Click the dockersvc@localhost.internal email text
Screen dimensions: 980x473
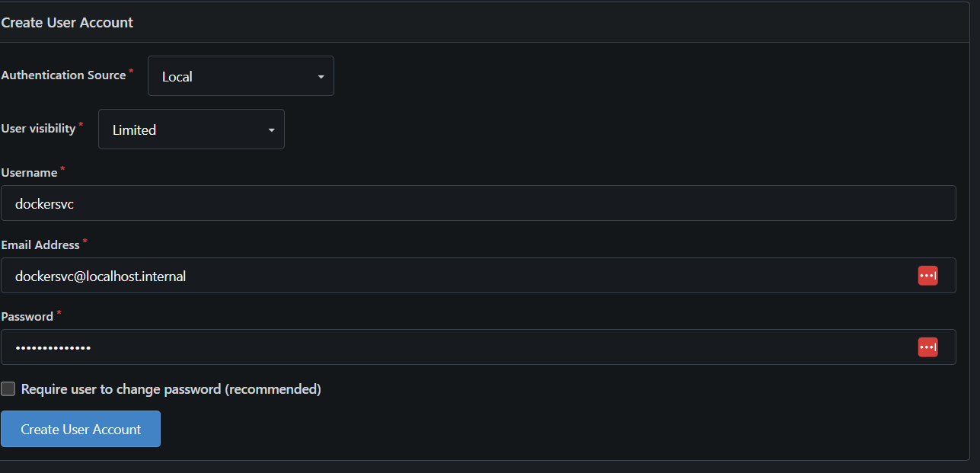[x=101, y=276]
